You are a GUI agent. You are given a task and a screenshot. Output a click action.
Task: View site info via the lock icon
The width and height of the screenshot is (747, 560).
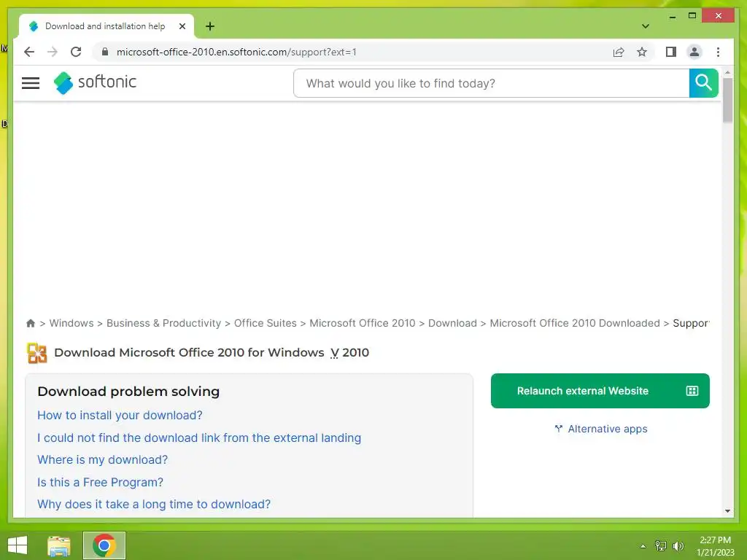coord(105,52)
